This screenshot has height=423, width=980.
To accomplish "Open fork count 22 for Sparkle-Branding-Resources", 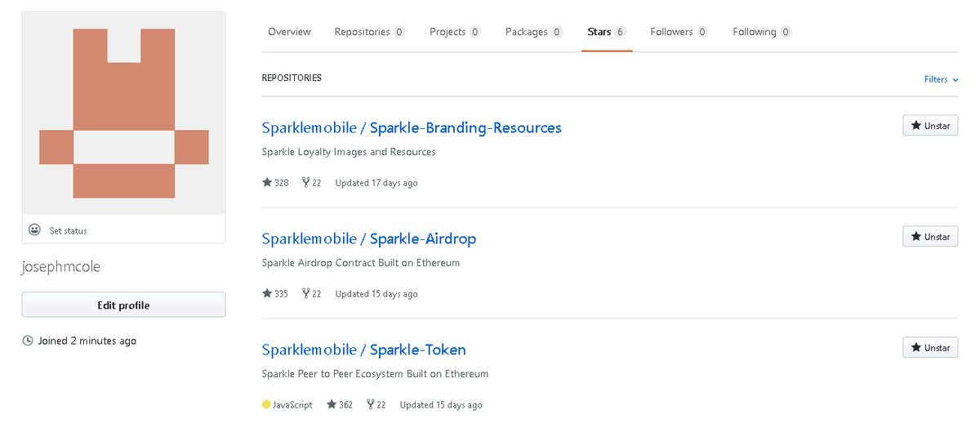I will click(311, 183).
